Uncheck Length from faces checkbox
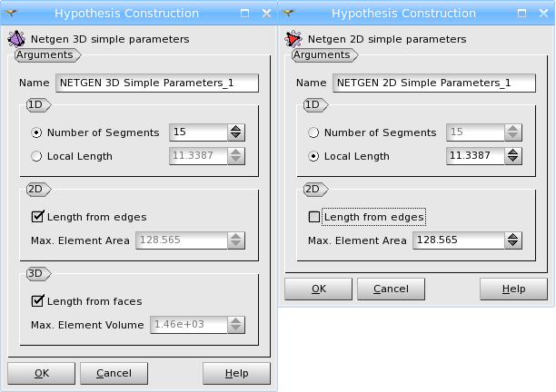The image size is (556, 392). click(37, 301)
